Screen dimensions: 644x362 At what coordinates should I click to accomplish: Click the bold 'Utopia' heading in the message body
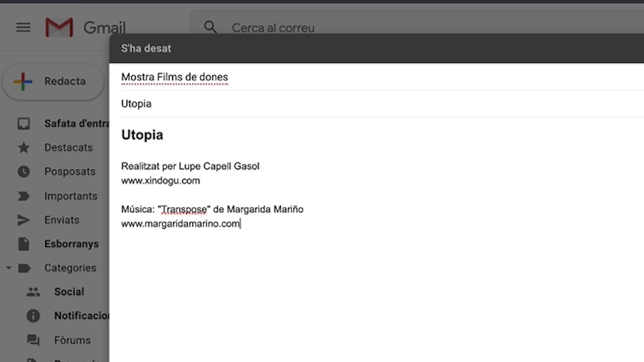click(142, 135)
